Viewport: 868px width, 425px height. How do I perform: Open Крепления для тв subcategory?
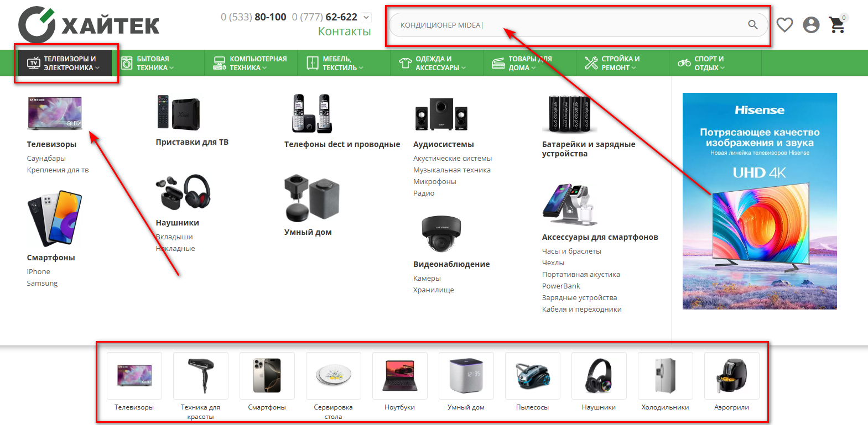[x=58, y=170]
